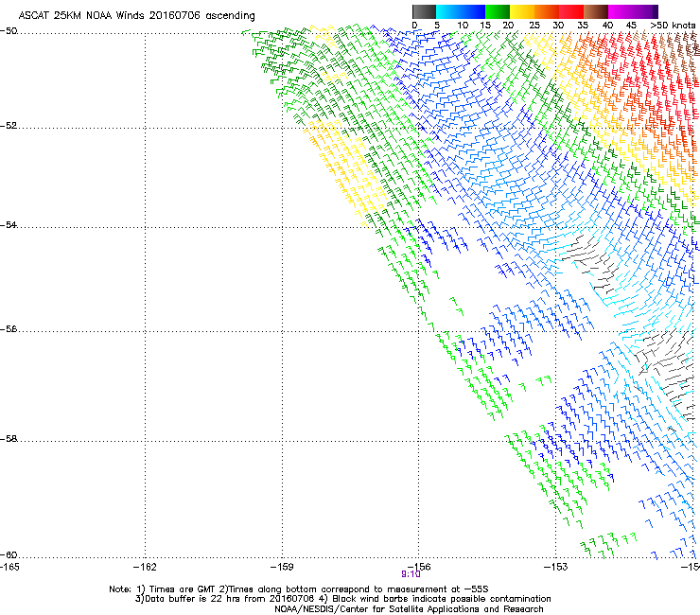
Task: Click the gray 0-5 knots legend swatch
Action: (424, 11)
